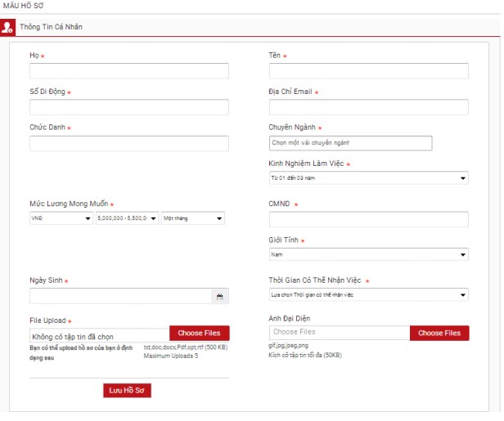Viewport: 504px width, 421px height.
Task: Focus the CMND input field
Action: (x=368, y=219)
